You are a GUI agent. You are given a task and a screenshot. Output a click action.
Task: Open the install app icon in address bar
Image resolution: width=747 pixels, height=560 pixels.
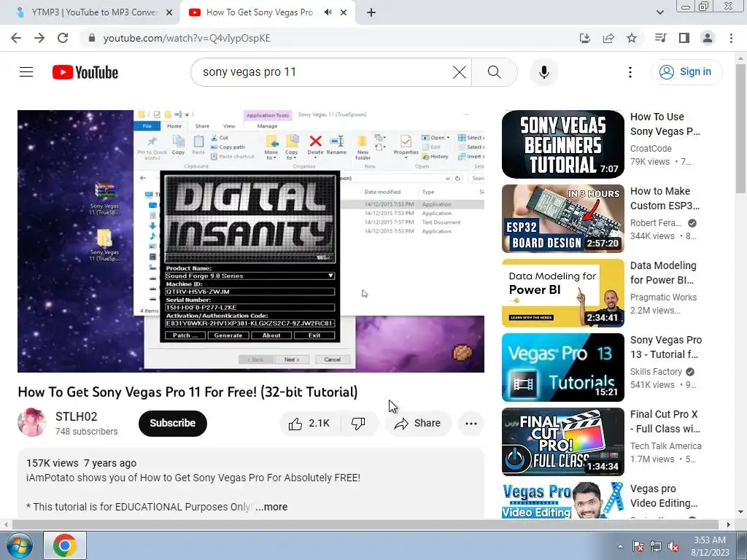585,38
